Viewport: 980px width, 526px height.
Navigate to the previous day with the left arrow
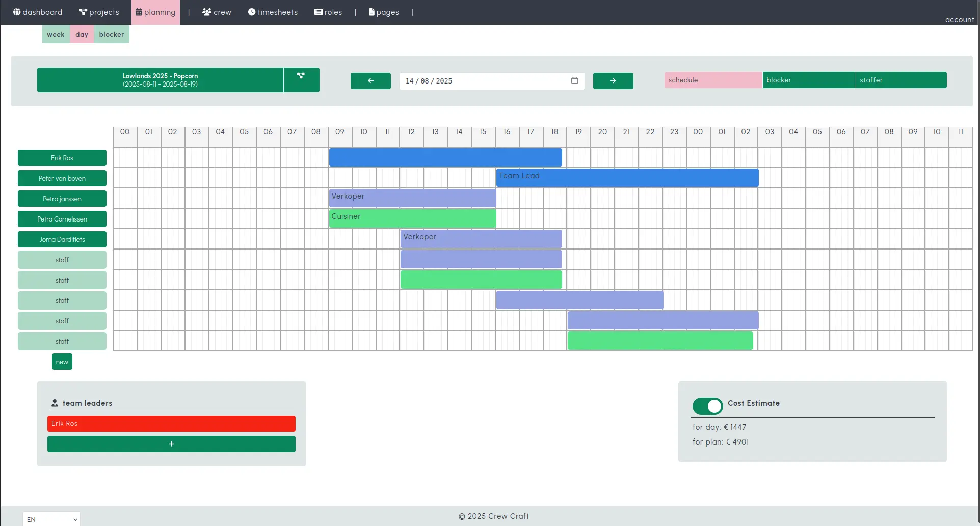coord(370,80)
